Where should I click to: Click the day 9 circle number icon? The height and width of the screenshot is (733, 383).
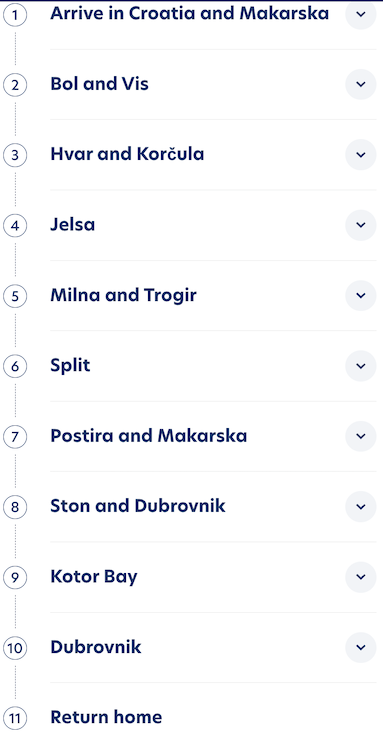(x=15, y=578)
